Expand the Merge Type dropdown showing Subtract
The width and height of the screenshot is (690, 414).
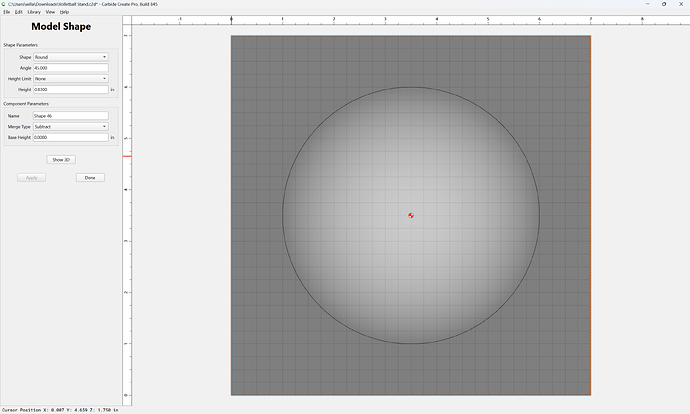click(71, 127)
